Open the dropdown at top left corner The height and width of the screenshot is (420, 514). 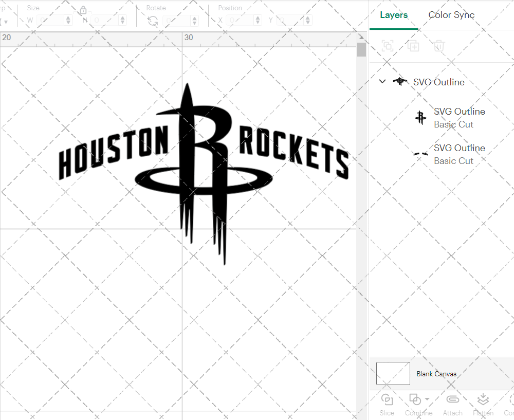pos(6,20)
